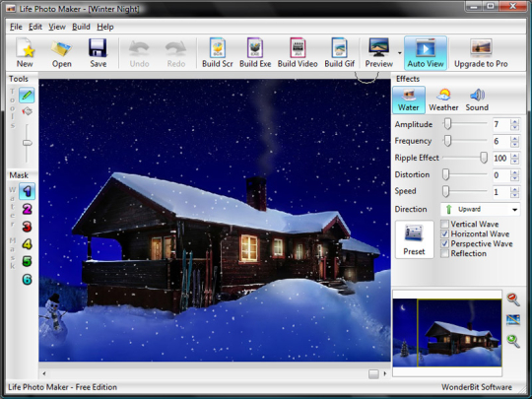This screenshot has height=399, width=532.
Task: Select water mask number 6
Action: click(x=27, y=280)
